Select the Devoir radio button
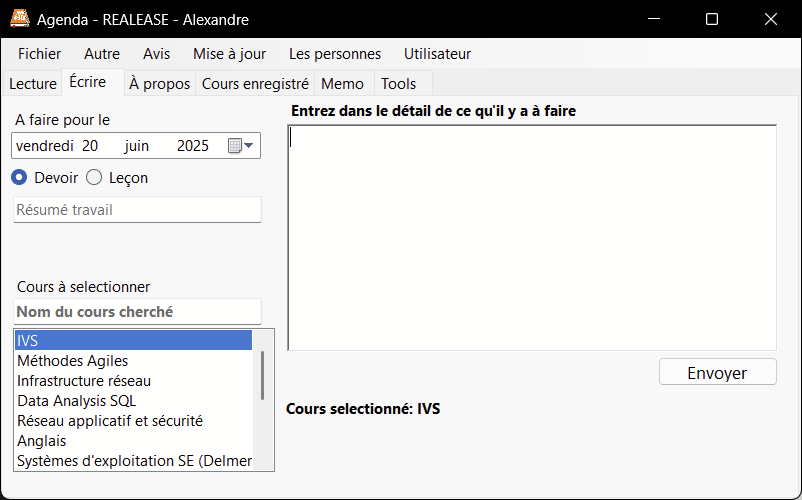 click(19, 177)
